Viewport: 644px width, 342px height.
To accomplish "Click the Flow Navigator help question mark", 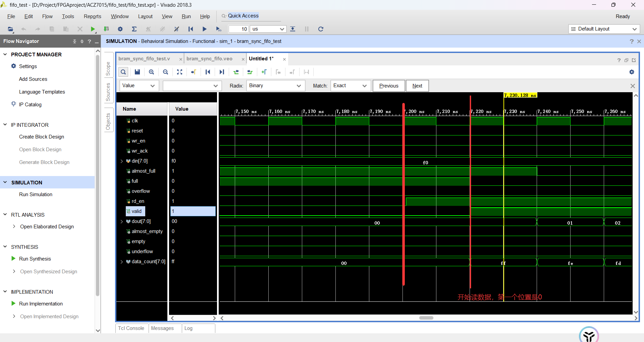I will (x=89, y=41).
